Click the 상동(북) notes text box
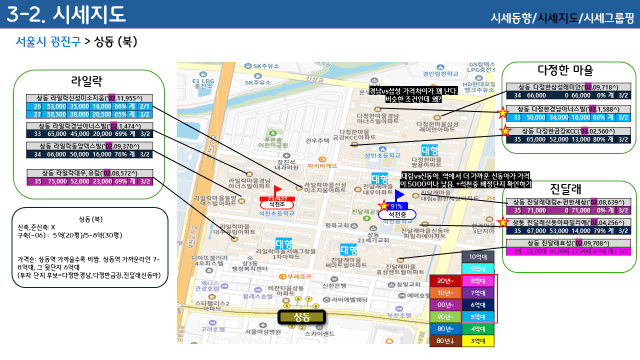Image resolution: width=640 pixels, height=360 pixels. pyautogui.click(x=90, y=247)
